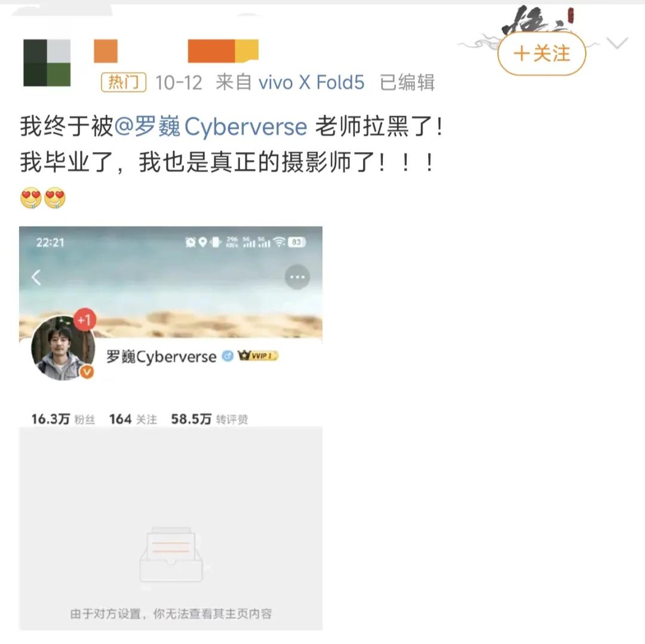Screen dimensions: 645x644
Task: Tap the orange poster username block
Action: pos(176,51)
